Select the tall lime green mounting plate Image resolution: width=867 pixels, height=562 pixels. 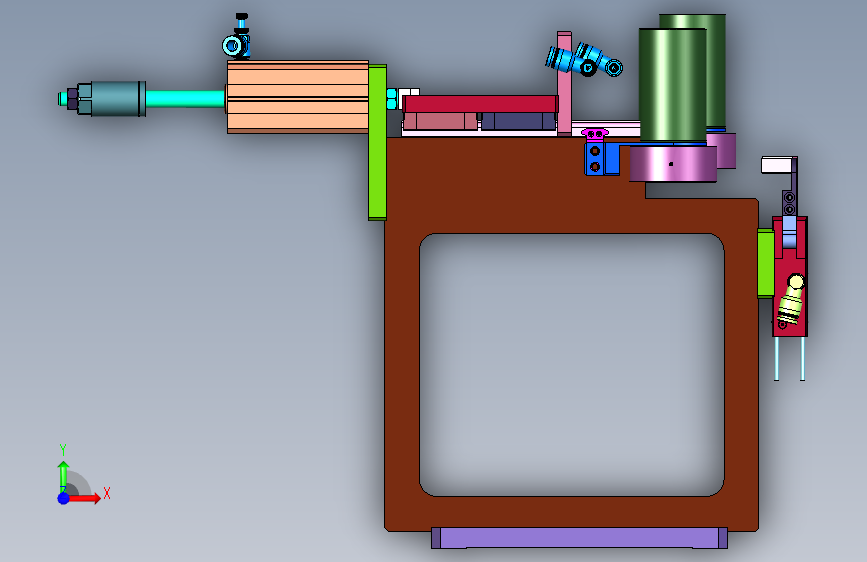377,142
